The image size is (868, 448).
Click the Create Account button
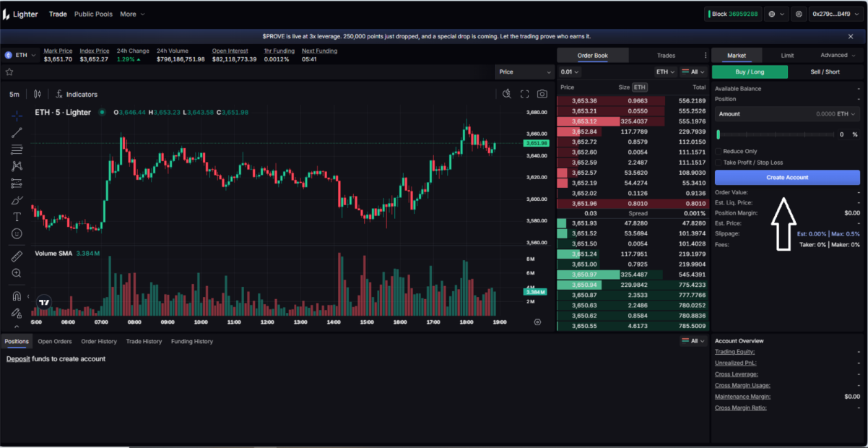tap(787, 178)
